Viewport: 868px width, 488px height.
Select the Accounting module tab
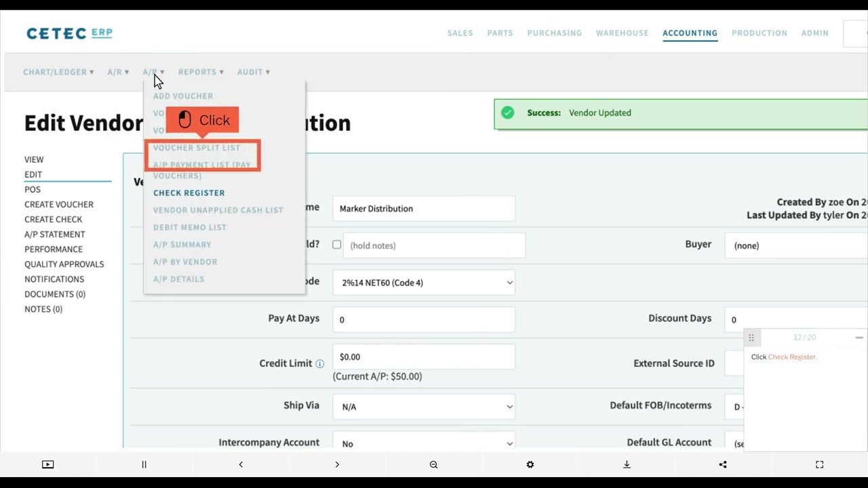690,33
